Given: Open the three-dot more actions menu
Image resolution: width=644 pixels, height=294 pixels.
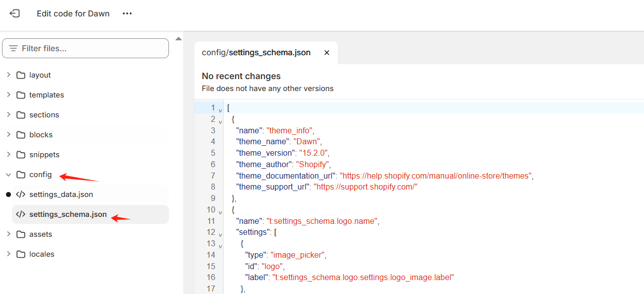Looking at the screenshot, I should (x=127, y=13).
